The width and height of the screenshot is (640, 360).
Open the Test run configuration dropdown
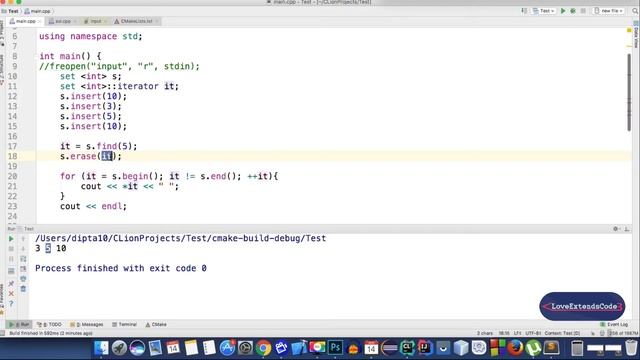544,11
